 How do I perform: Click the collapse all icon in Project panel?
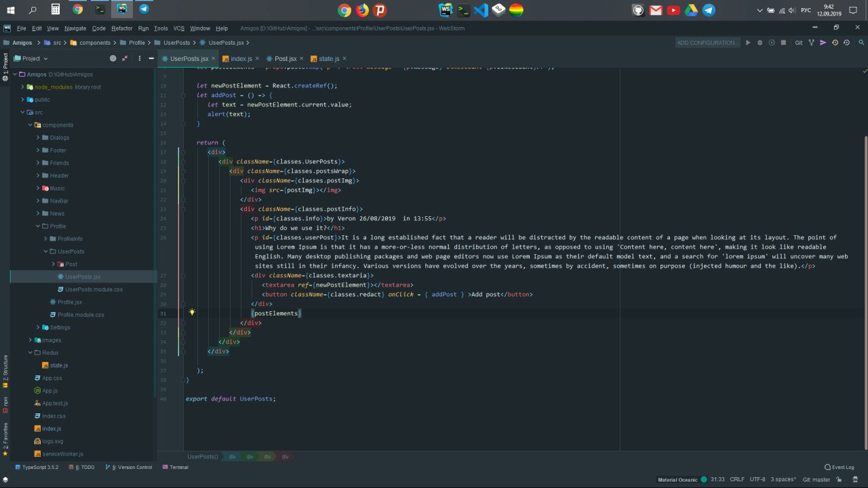coord(125,59)
